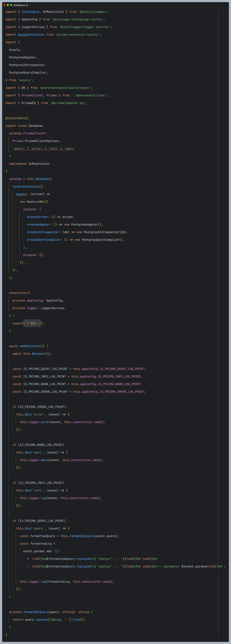Click the '@nestjs/common' import path
The image size is (231, 644).
point(92,12)
